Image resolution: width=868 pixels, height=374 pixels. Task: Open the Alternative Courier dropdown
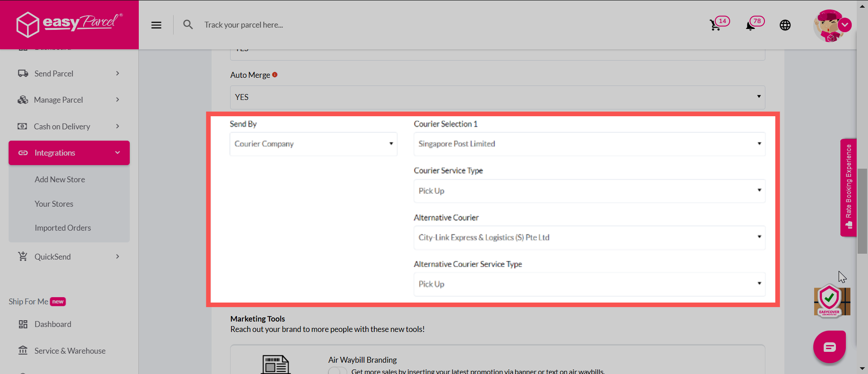590,237
